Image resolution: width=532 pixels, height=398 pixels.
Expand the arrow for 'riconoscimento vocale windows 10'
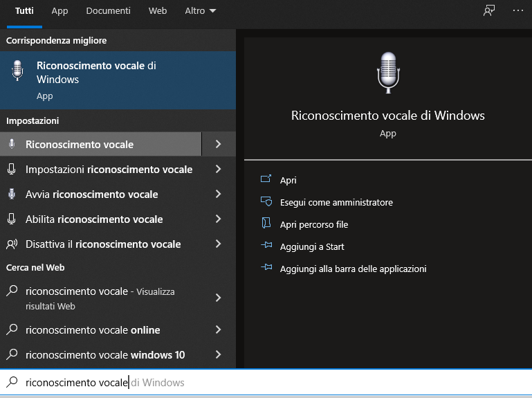click(219, 354)
